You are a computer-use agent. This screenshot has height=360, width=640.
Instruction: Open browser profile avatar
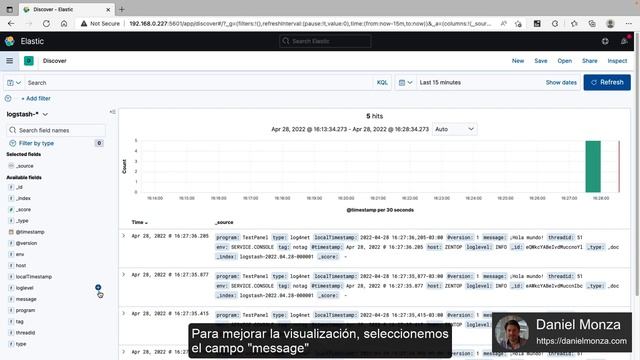click(610, 24)
